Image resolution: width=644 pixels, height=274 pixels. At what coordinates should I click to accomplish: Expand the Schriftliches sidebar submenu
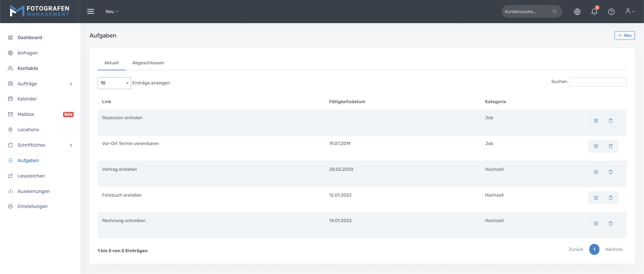pos(71,145)
